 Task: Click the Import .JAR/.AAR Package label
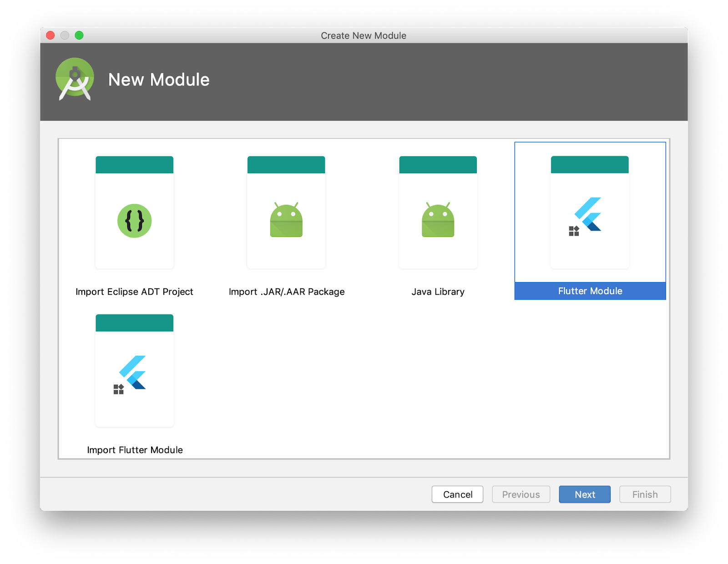pyautogui.click(x=287, y=292)
